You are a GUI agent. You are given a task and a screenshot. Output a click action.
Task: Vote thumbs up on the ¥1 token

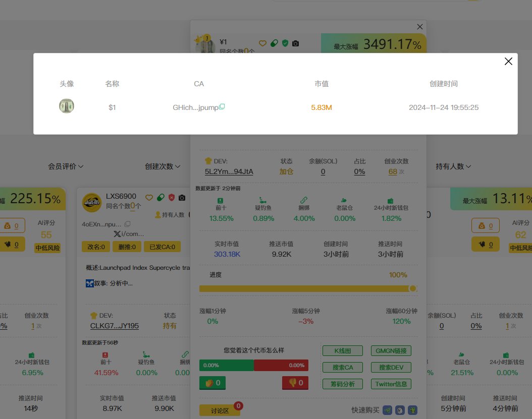coord(212,383)
